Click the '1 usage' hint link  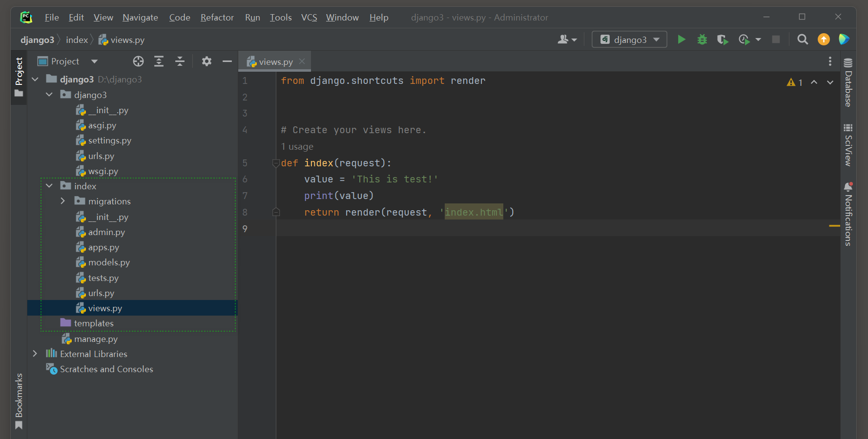tap(297, 147)
